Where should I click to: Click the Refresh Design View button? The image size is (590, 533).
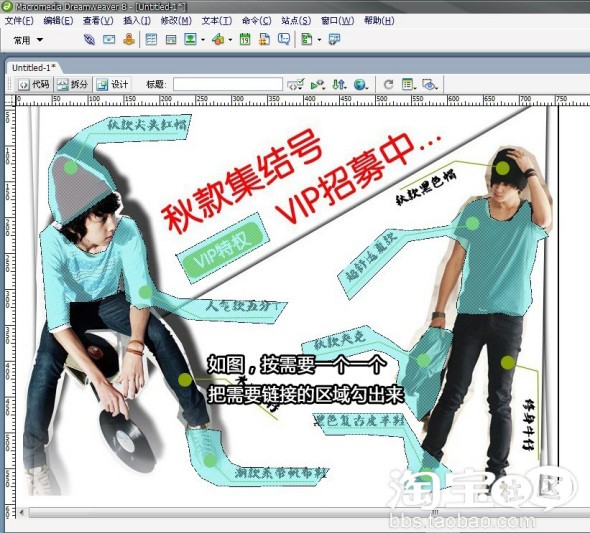point(388,85)
